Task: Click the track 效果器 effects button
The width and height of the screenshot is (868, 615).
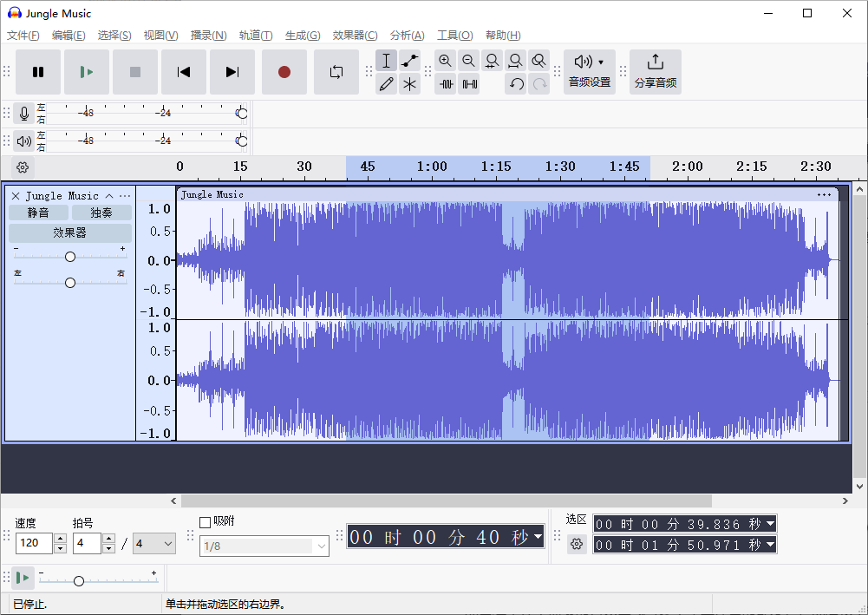Action: [x=70, y=232]
